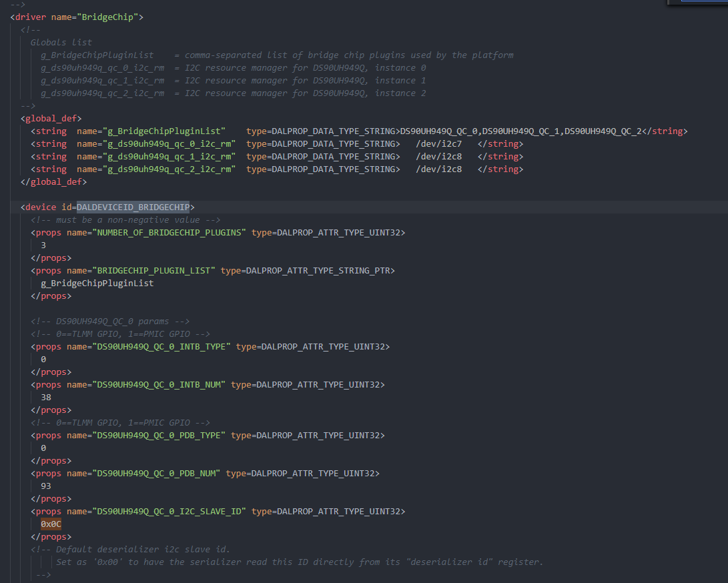728x583 pixels.
Task: Click the g_ds90uh949q_qc_1_i2c_rm string name attribute
Action: [x=156, y=157]
